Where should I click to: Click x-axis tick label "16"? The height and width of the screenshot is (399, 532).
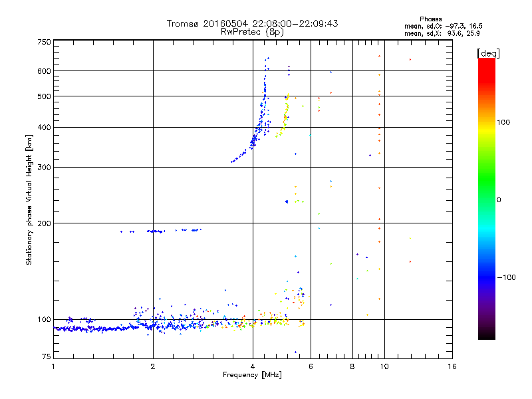[452, 366]
